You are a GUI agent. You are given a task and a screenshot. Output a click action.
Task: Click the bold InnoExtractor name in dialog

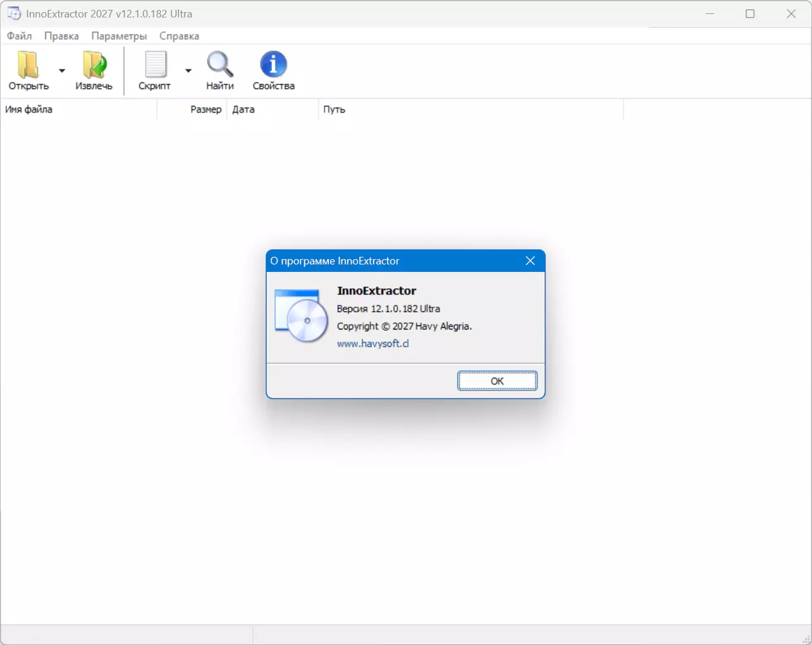coord(376,291)
